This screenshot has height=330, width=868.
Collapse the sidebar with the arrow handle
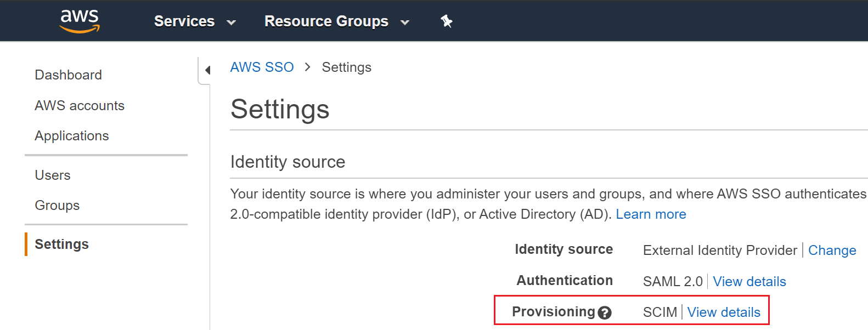point(207,70)
